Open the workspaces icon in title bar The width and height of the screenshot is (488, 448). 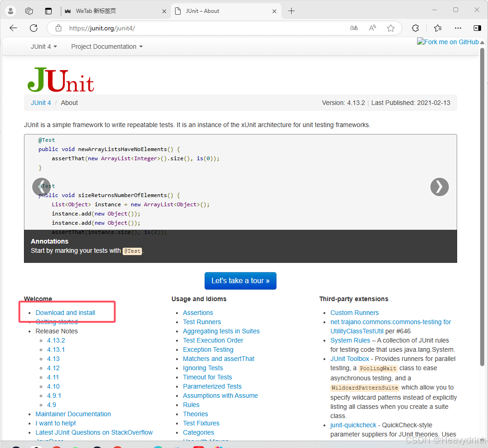pos(29,11)
